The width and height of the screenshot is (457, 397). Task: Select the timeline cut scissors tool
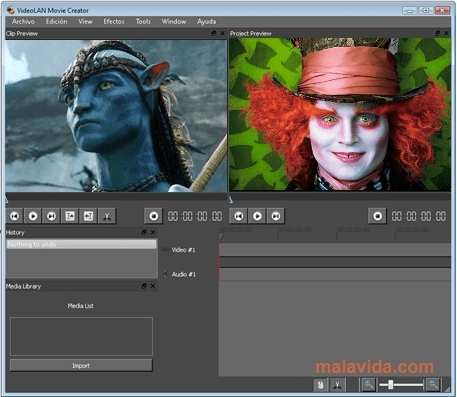[x=337, y=385]
